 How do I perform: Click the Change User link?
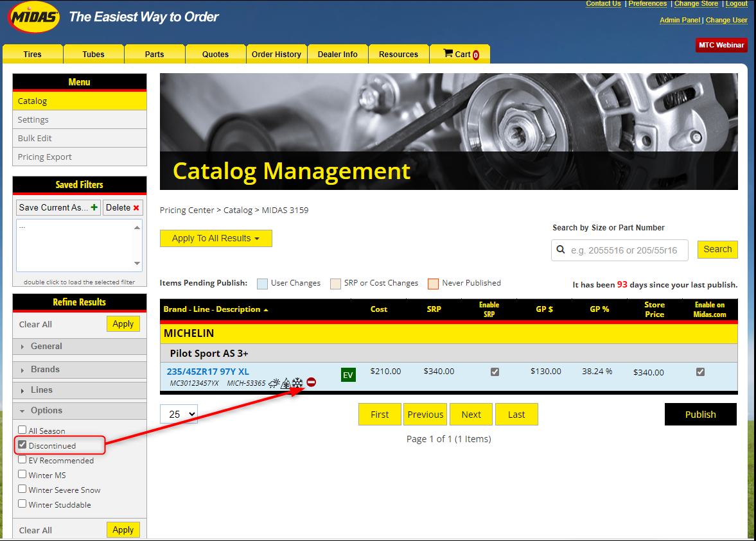[x=726, y=21]
